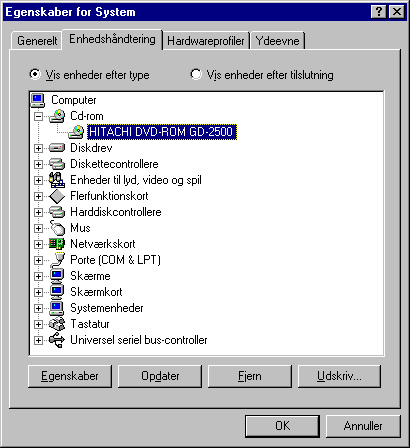
Task: Select Vis enheder efter tilslutning radio button
Action: [x=196, y=74]
